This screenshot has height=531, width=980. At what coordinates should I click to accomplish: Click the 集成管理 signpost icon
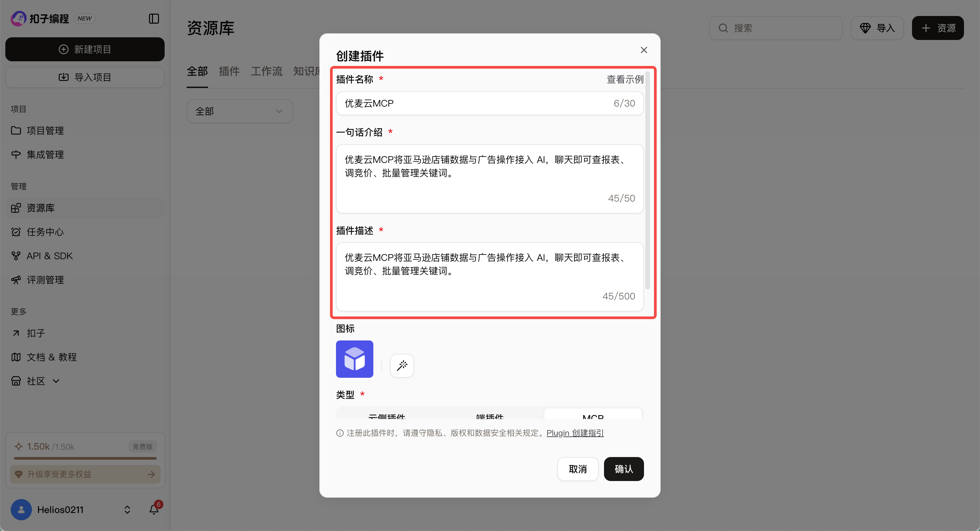pos(16,154)
